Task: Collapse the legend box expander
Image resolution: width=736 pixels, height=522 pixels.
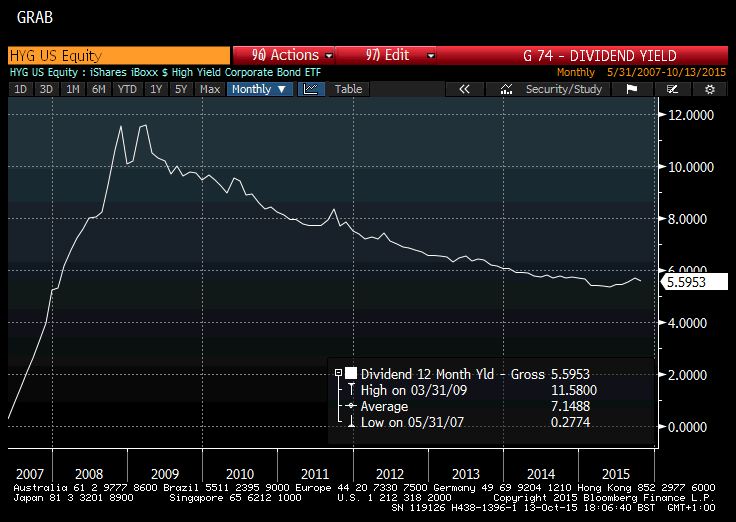Action: click(x=338, y=373)
